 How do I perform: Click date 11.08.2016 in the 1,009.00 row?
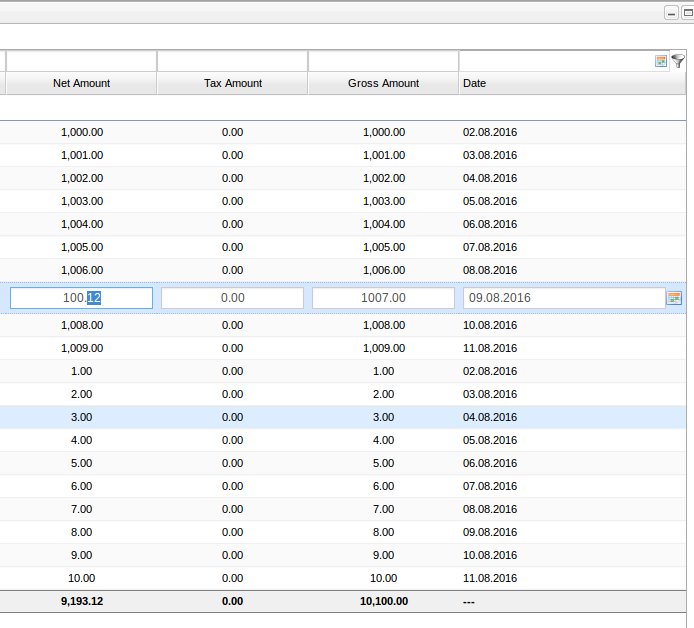[x=490, y=348]
